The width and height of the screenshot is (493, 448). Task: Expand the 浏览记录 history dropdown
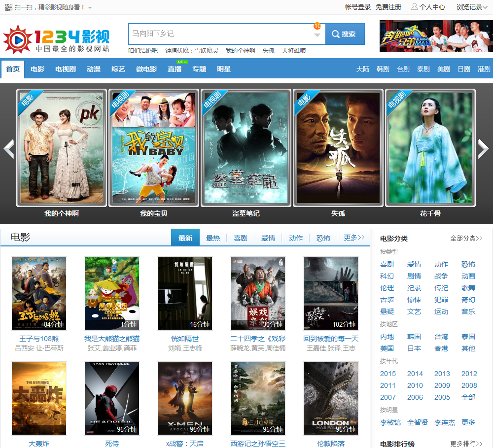point(472,7)
